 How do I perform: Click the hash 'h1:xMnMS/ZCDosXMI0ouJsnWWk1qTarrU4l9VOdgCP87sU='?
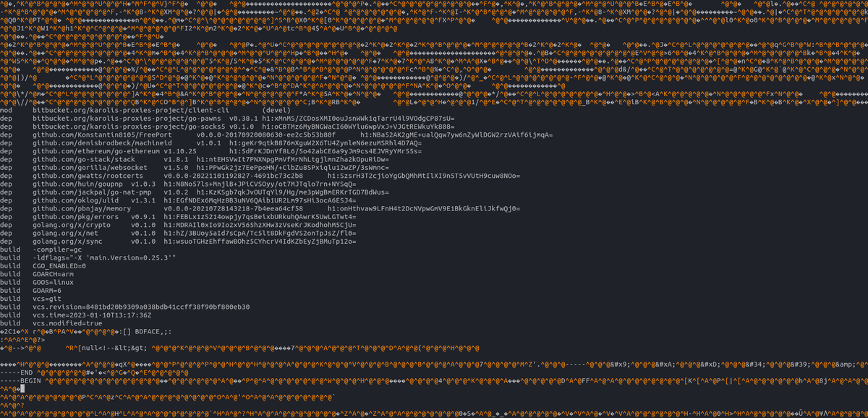[359, 119]
